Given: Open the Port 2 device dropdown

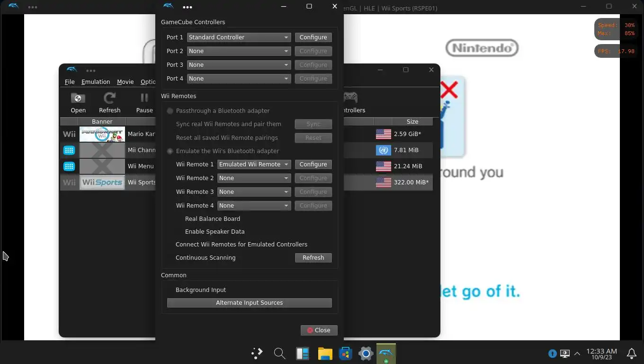Looking at the screenshot, I should point(239,51).
